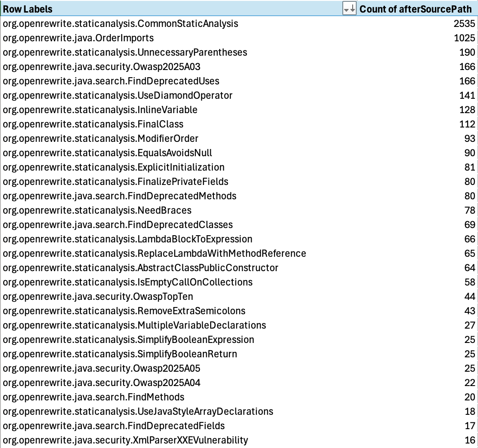Select the ModifierOrder row label
This screenshot has height=448, width=478.
click(x=101, y=139)
